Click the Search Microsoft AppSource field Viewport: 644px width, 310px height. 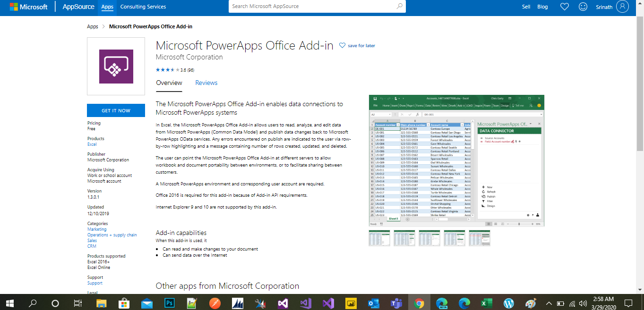coord(312,7)
